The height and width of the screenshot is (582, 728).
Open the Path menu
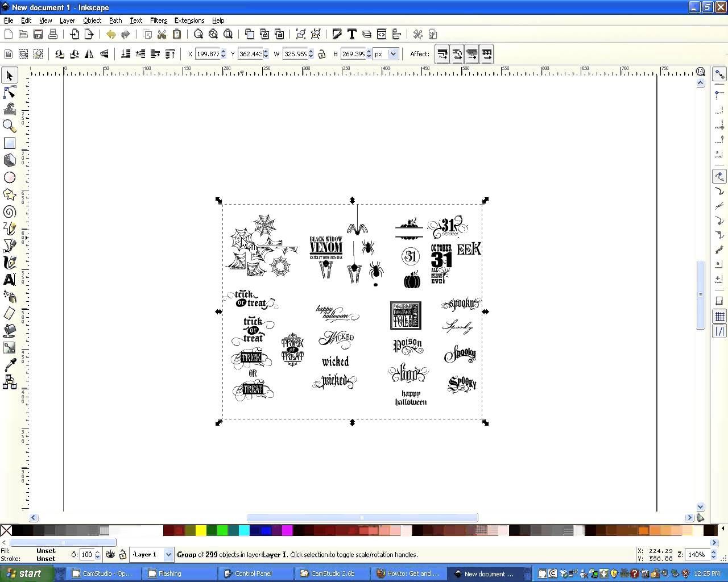(x=115, y=20)
